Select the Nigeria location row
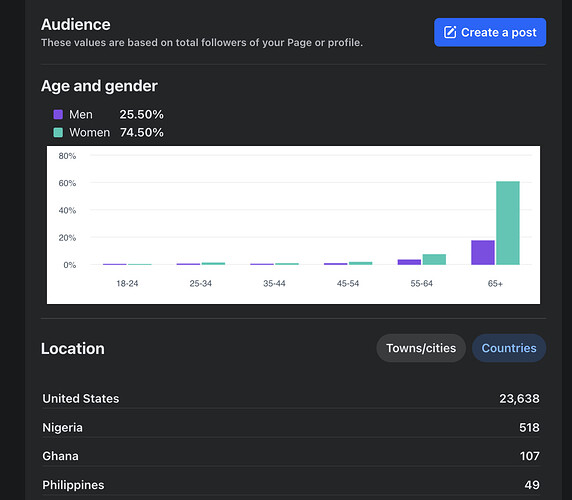572x500 pixels. [291, 427]
